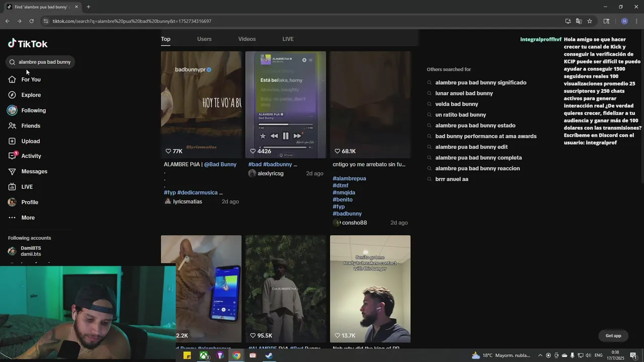Open the video thumbnail with 95.5K likes
Image resolution: width=644 pixels, height=362 pixels.
click(x=286, y=289)
